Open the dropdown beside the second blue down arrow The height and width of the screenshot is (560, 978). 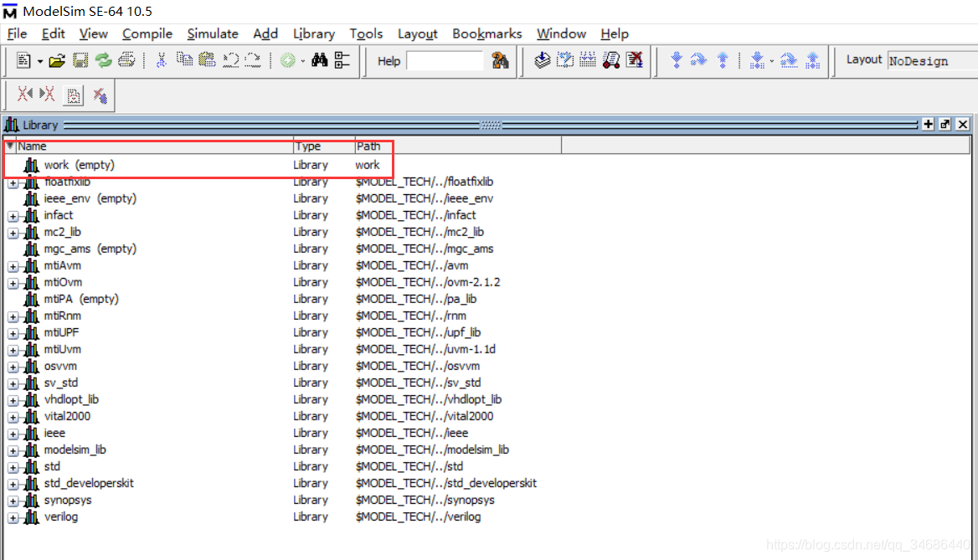(771, 62)
